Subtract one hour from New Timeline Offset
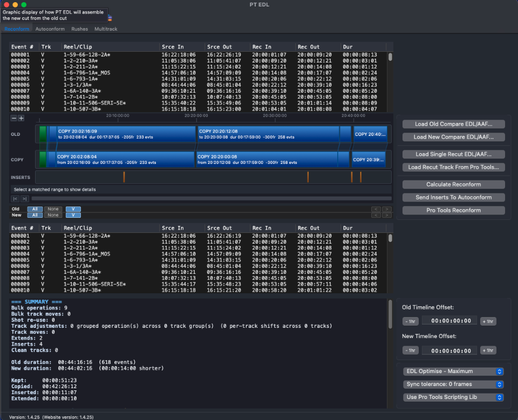This screenshot has width=518, height=420. [410, 350]
